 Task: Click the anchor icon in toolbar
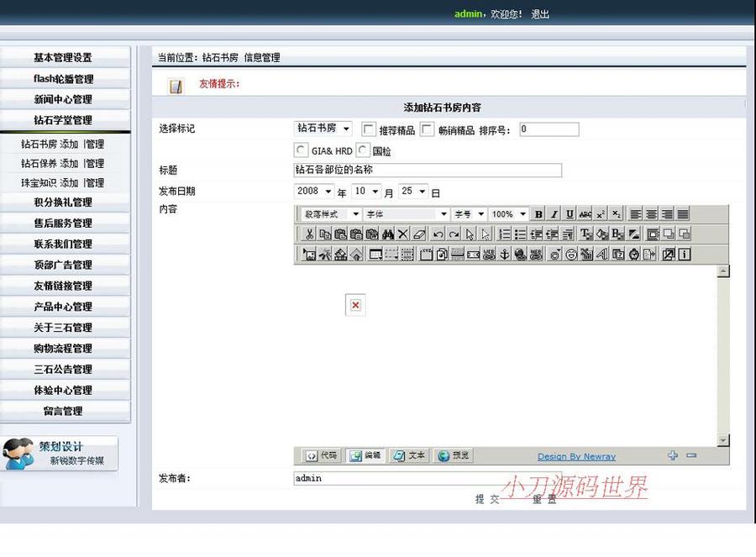click(x=505, y=254)
